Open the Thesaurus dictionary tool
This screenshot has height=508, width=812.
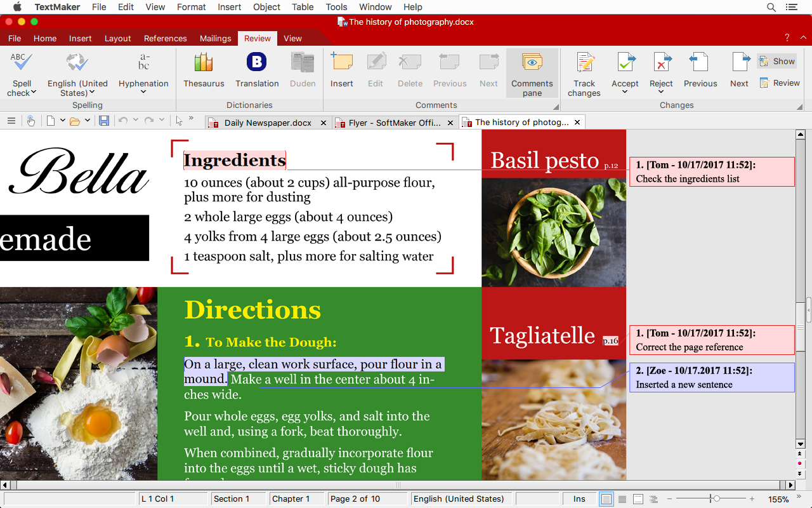[204, 70]
